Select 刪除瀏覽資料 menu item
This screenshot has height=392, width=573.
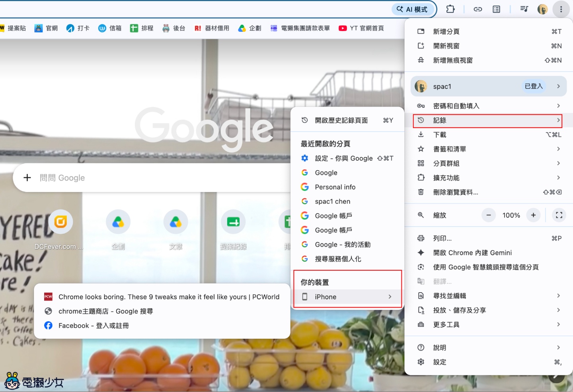pos(489,192)
